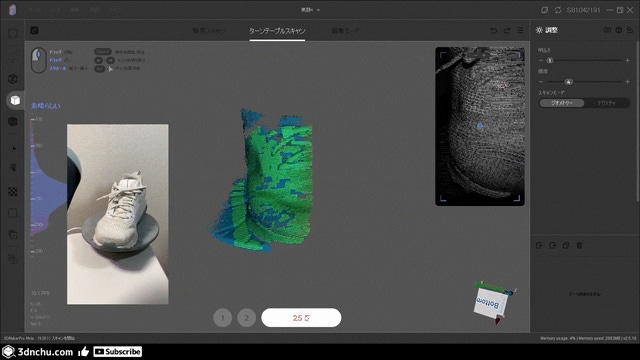
Task: Click the top slider handle in 調整
Action: [x=550, y=60]
